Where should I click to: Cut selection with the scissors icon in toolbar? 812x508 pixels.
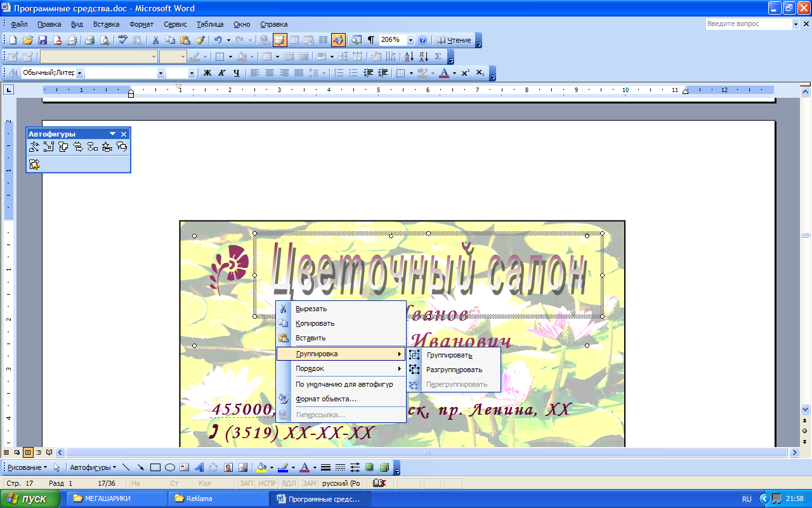tap(155, 40)
